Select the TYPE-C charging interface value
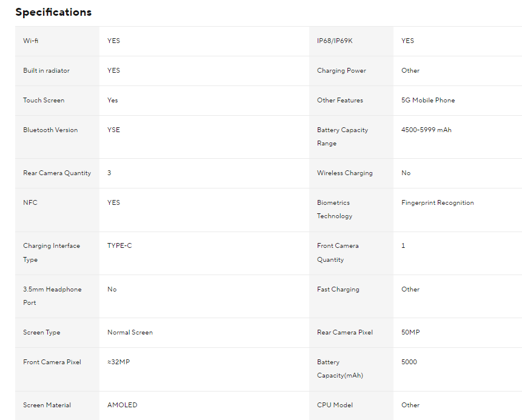Image resolution: width=522 pixels, height=420 pixels. tap(119, 245)
